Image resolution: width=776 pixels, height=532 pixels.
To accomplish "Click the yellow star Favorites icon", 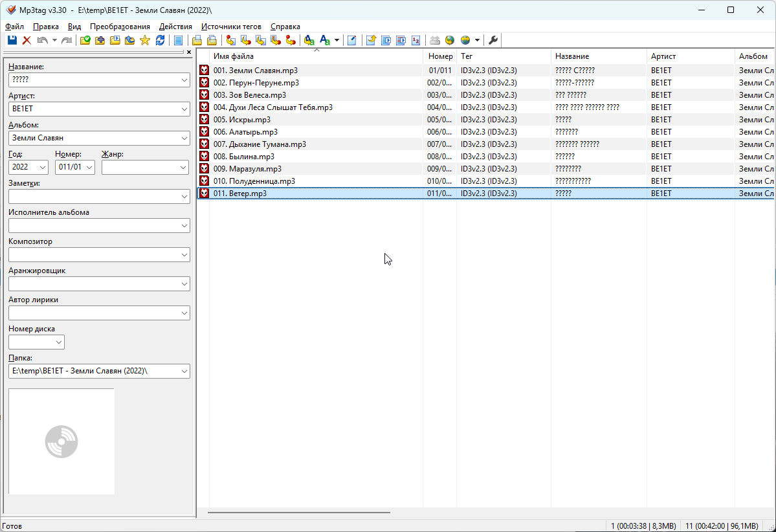I will click(144, 41).
